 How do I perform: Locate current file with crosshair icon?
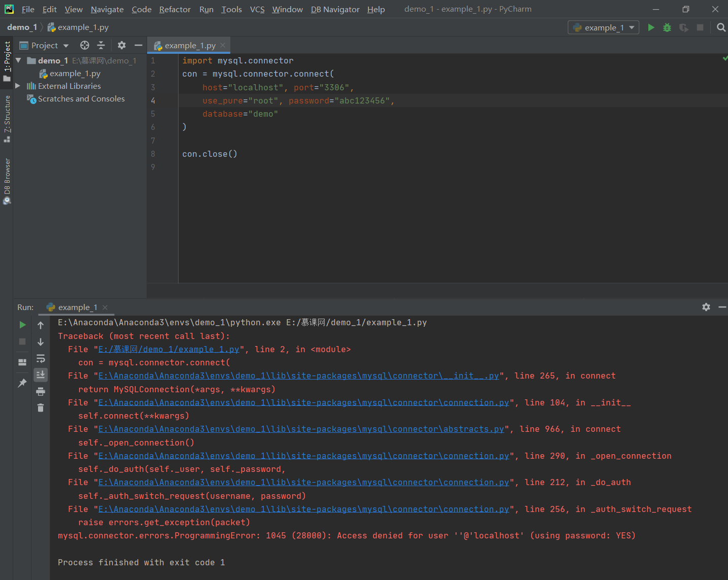[85, 45]
